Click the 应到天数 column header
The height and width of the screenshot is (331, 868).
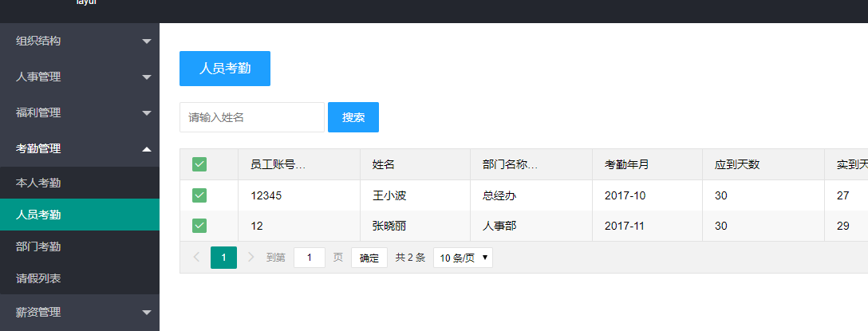(764, 164)
